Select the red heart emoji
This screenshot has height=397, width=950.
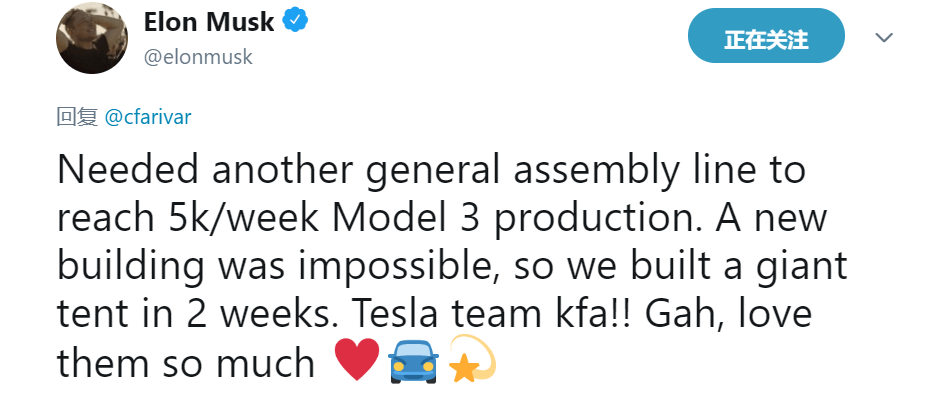point(357,359)
